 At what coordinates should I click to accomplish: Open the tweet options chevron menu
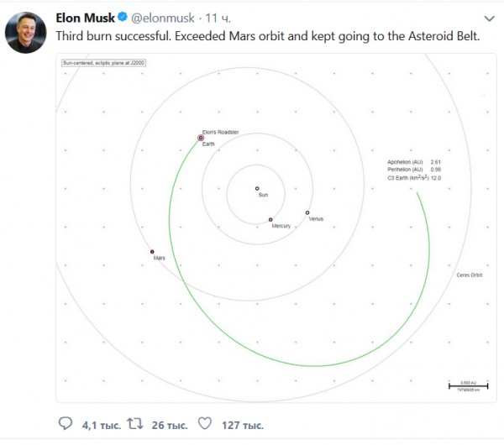point(490,18)
